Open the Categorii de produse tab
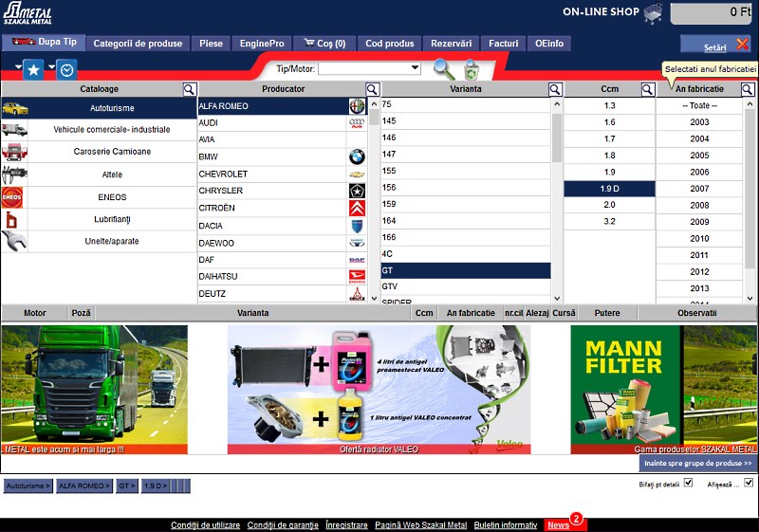The width and height of the screenshot is (759, 532). 138,44
